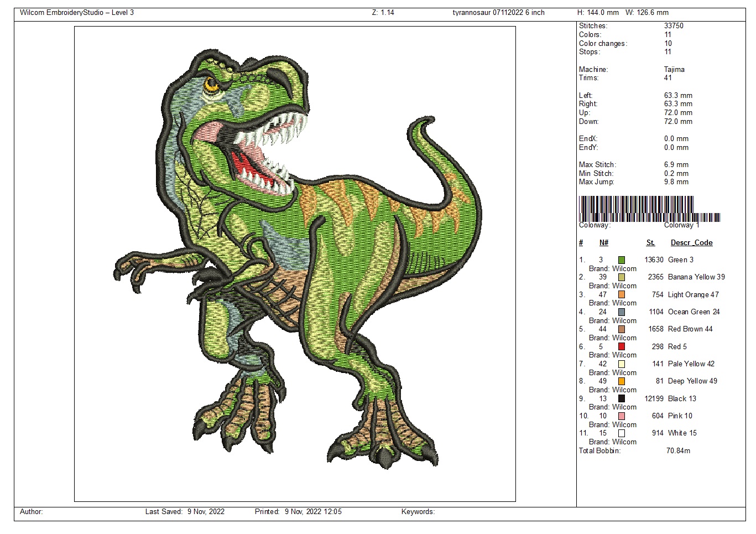Click the 'Wilcom EmbroideryStudio – Level 3' title
Viewport: 756px width, 534px height.
click(x=77, y=12)
